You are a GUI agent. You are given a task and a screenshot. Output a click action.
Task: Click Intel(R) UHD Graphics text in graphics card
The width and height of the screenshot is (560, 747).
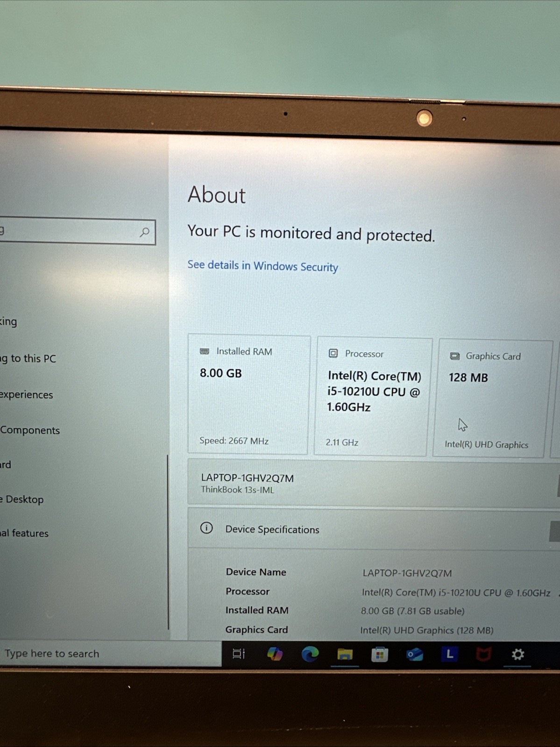[x=486, y=444]
